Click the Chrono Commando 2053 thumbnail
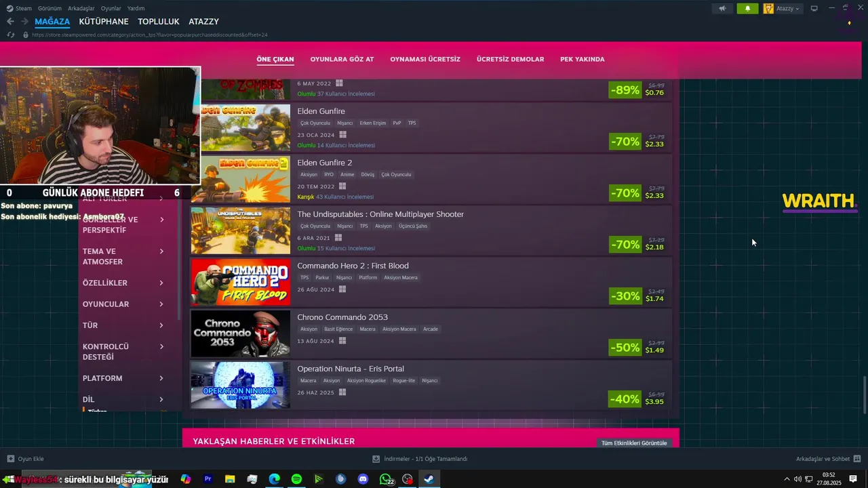 pos(240,333)
